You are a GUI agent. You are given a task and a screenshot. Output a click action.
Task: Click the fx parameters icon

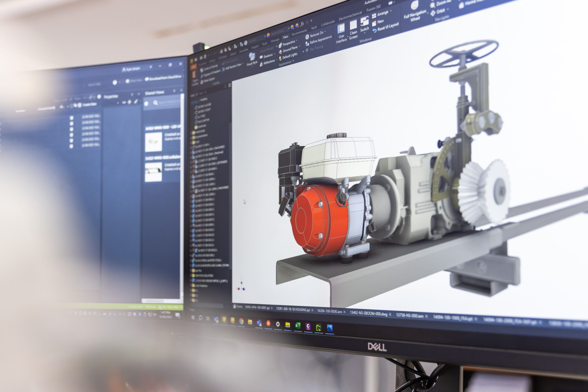302,24
